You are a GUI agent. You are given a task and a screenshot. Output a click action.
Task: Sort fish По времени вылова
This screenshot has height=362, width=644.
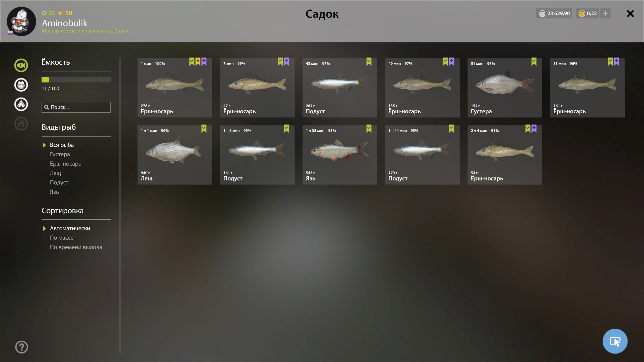(76, 247)
